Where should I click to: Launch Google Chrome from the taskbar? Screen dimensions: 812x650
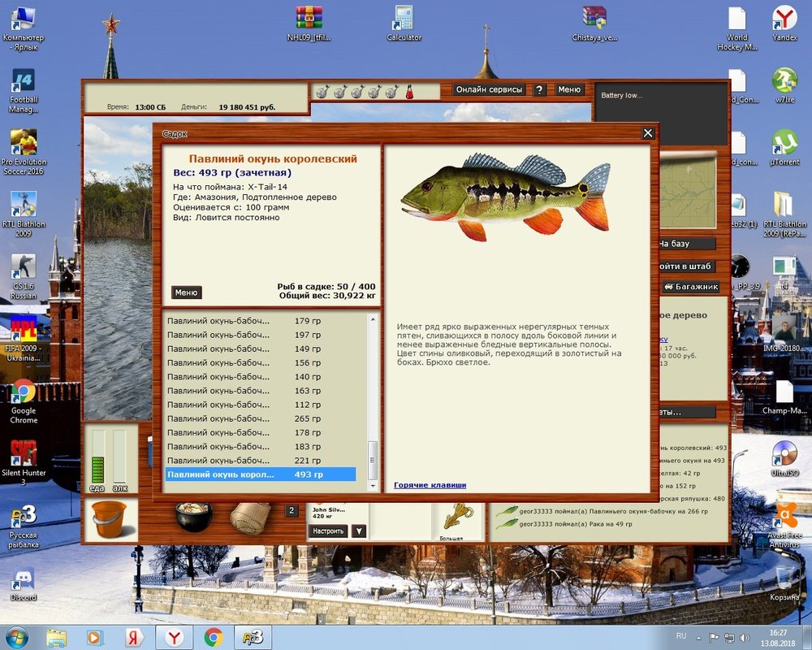click(x=214, y=637)
